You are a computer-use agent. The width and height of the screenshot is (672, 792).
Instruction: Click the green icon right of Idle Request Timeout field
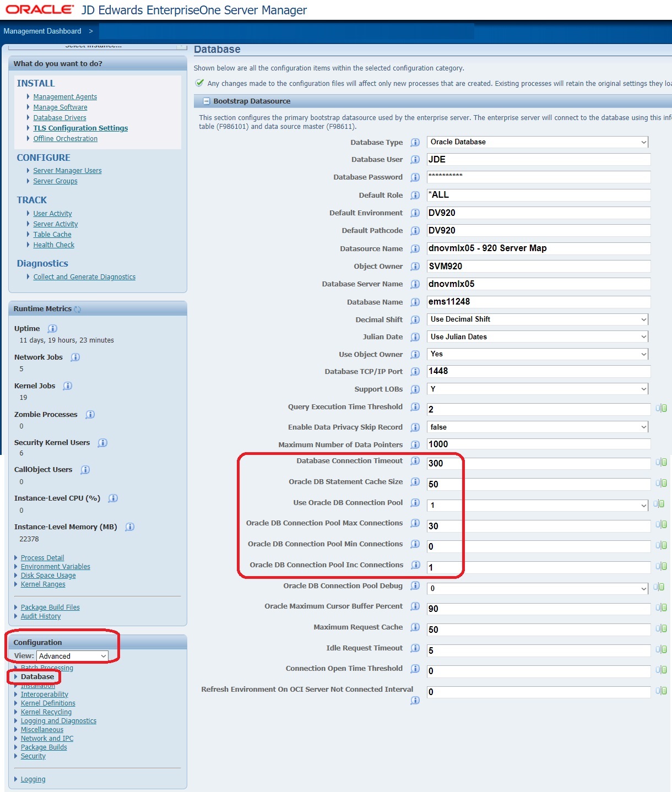(661, 649)
